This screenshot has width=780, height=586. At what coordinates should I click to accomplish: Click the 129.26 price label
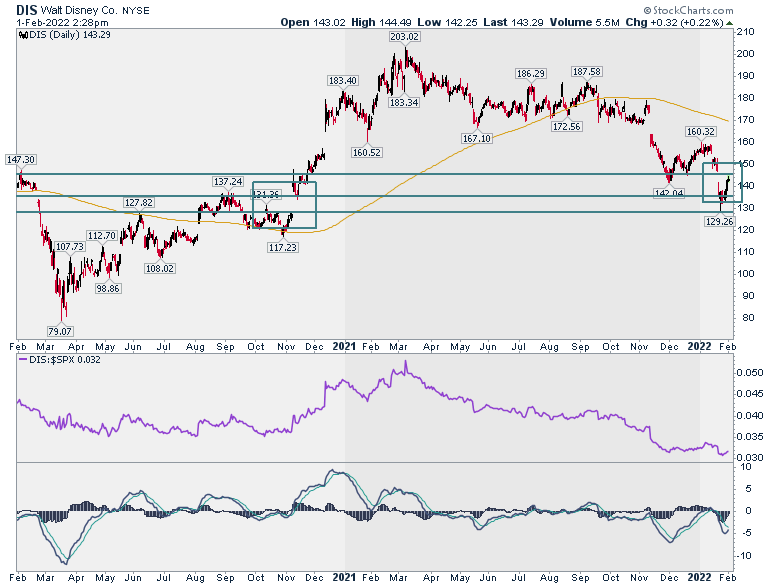click(719, 222)
